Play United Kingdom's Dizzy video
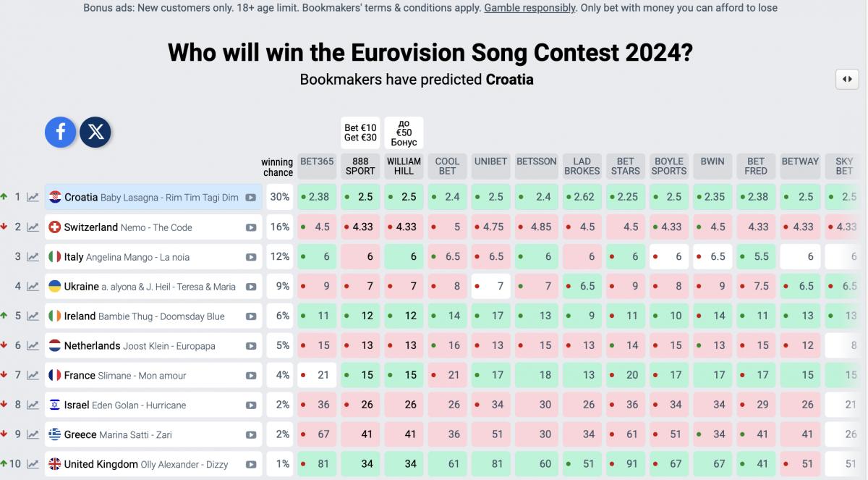Screen dimensions: 868x480 tap(251, 465)
